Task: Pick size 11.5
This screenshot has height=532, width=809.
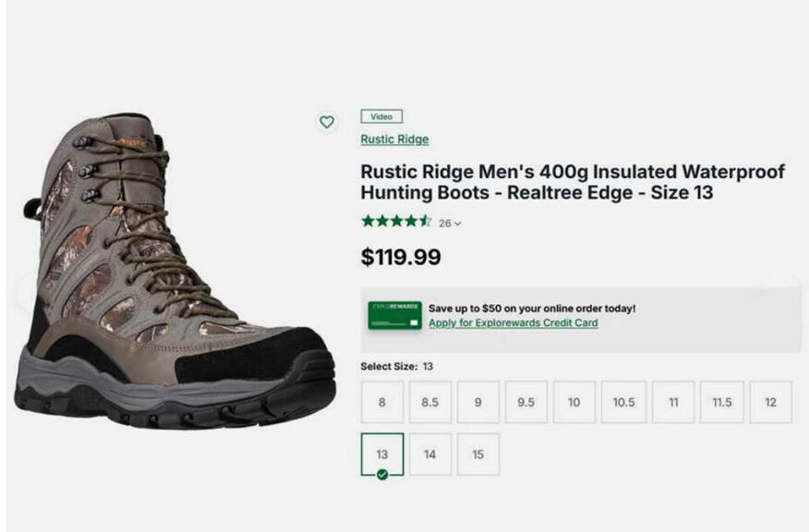Action: (722, 403)
